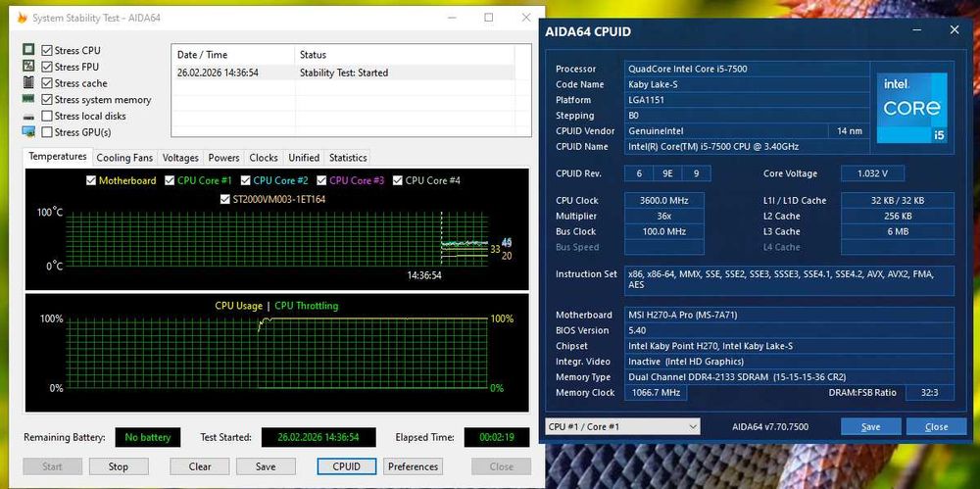Click the CPUID button
The width and height of the screenshot is (980, 489).
tap(346, 466)
